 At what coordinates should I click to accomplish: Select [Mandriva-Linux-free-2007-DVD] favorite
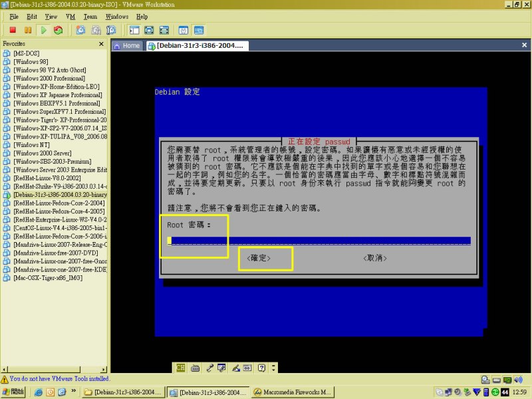56,253
